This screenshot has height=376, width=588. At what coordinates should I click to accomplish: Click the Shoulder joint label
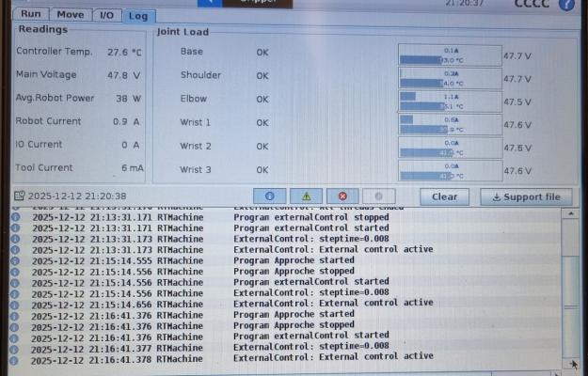click(200, 75)
